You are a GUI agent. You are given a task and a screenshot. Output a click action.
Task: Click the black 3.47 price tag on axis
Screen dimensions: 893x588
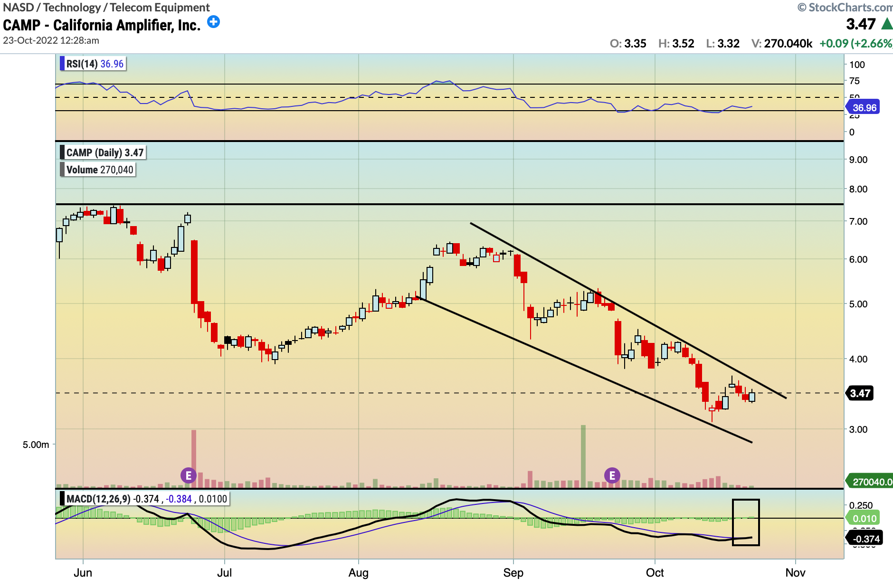pos(859,393)
